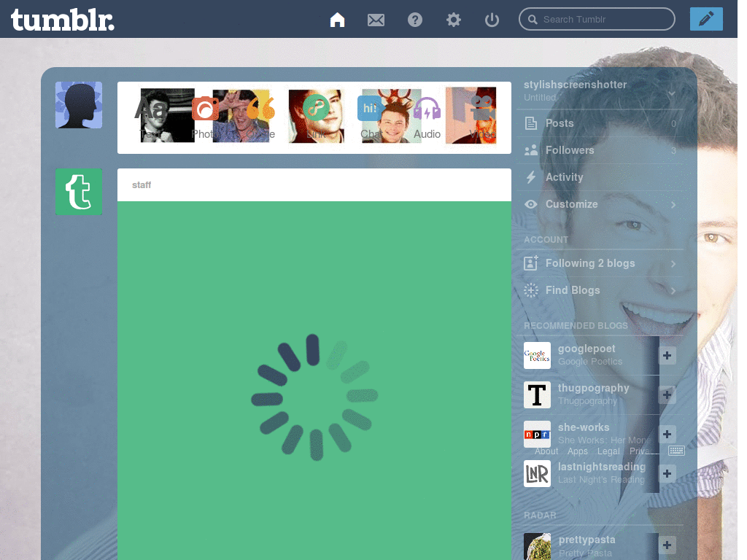Open the inbox envelope icon
This screenshot has width=747, height=560.
(x=376, y=20)
